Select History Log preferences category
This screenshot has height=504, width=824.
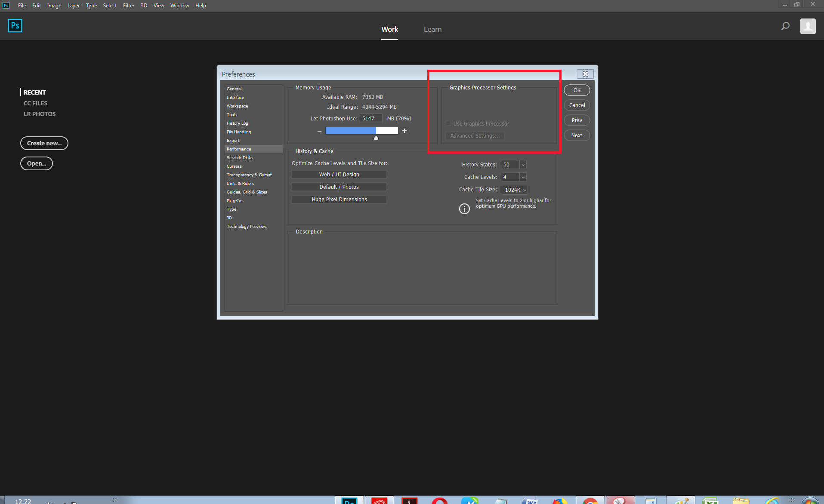254,123
